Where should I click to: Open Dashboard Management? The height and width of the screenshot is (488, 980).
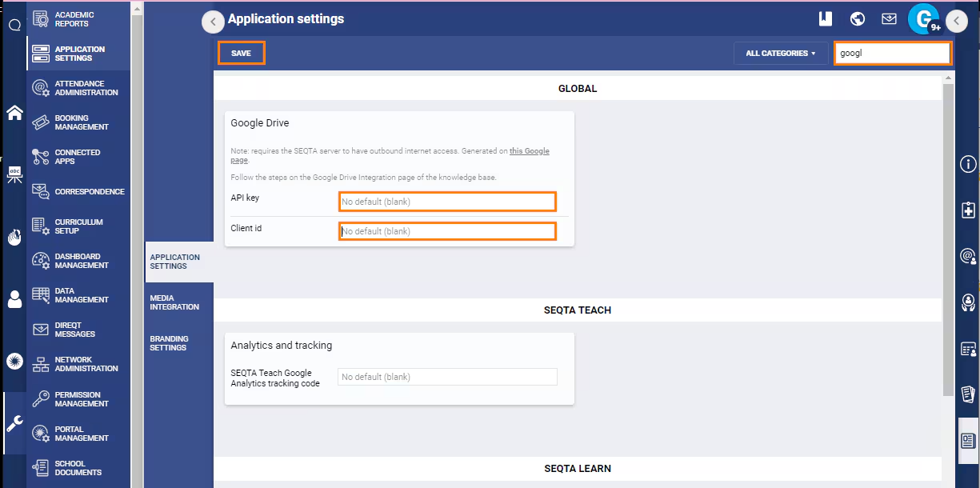pos(78,261)
